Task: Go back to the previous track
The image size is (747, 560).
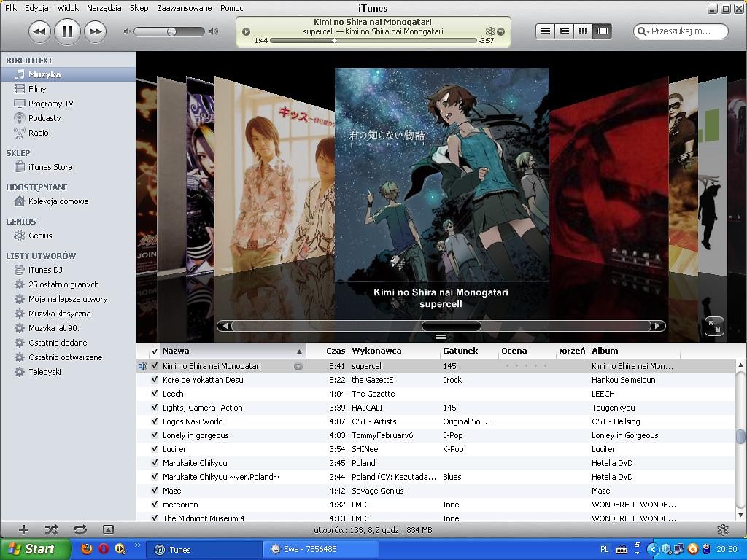Action: tap(39, 32)
